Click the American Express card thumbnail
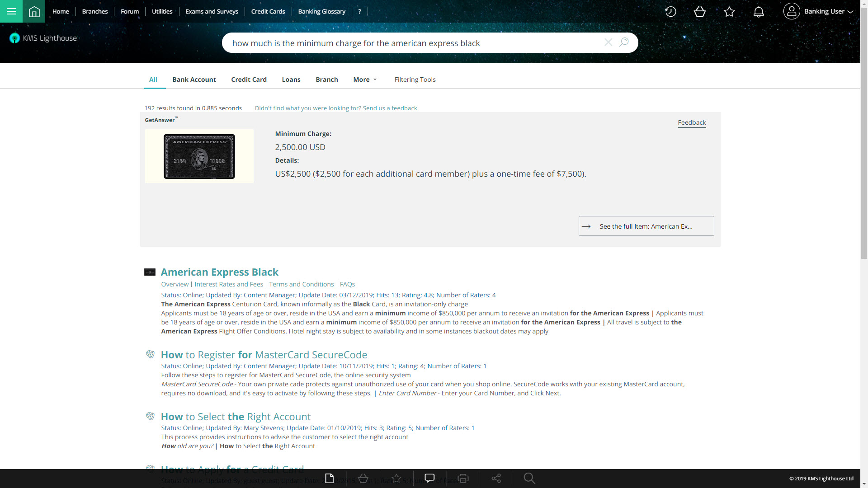 click(199, 156)
